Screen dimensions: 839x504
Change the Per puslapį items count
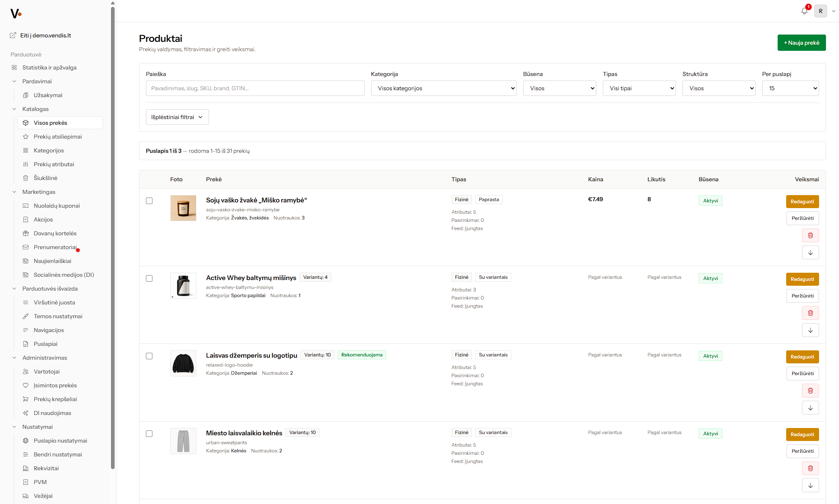click(x=790, y=88)
